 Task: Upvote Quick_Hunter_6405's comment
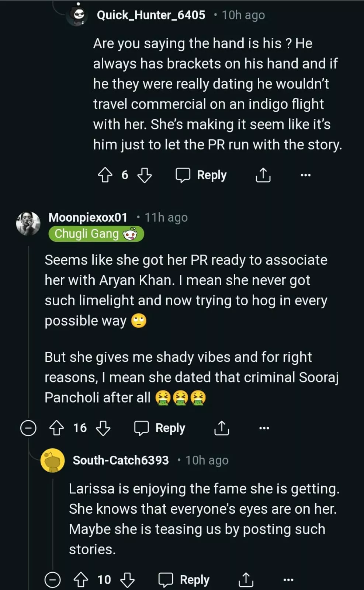point(105,175)
